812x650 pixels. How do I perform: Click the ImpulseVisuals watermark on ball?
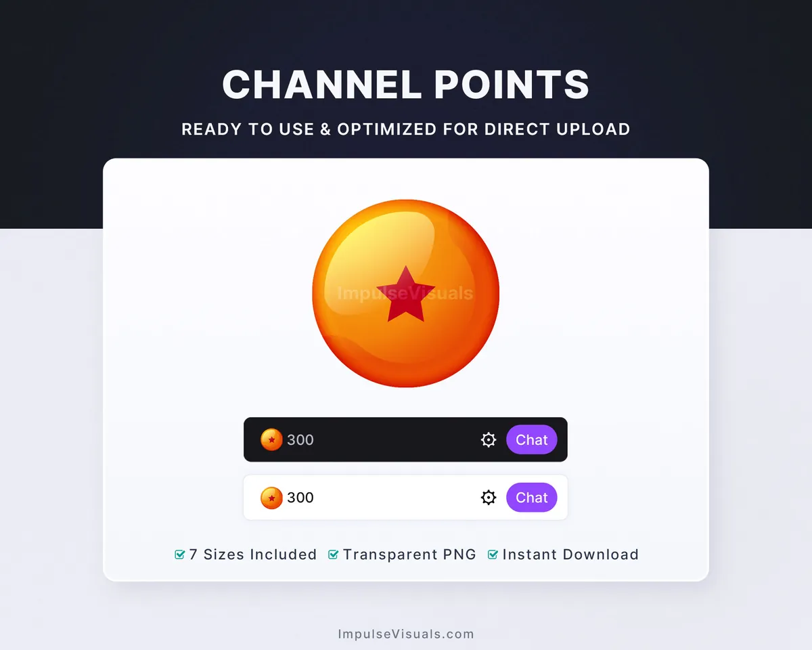(x=405, y=293)
